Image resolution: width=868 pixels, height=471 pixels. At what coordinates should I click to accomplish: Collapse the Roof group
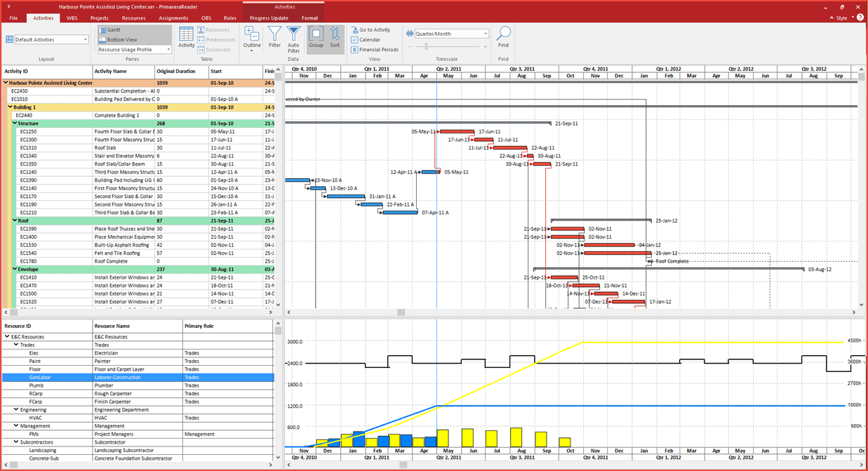[14, 220]
